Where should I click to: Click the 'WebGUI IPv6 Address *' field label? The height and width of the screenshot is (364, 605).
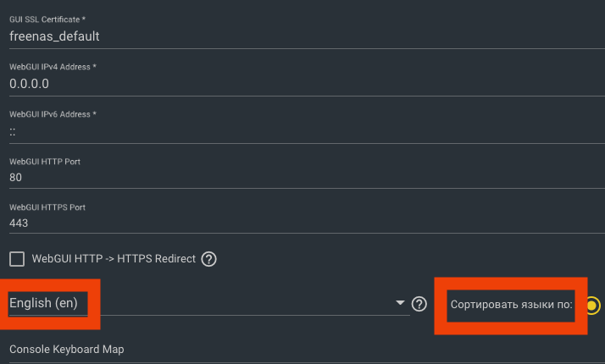coord(53,114)
